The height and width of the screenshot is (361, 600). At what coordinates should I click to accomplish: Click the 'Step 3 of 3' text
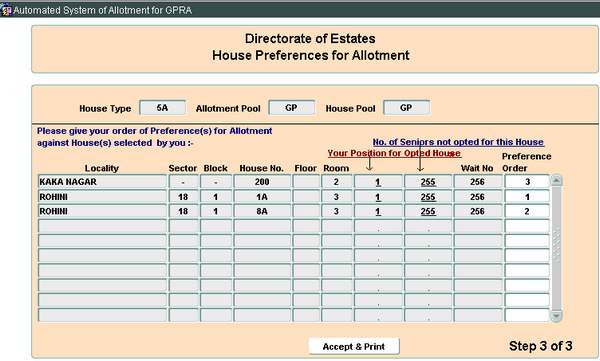click(x=540, y=346)
